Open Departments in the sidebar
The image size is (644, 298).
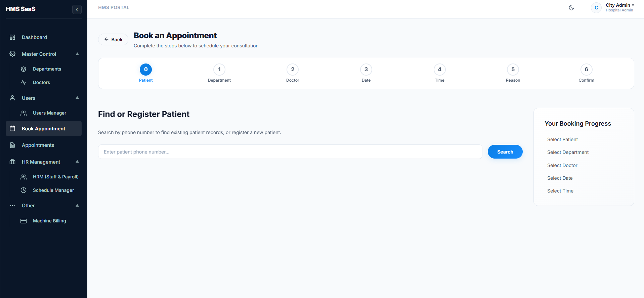(x=47, y=69)
